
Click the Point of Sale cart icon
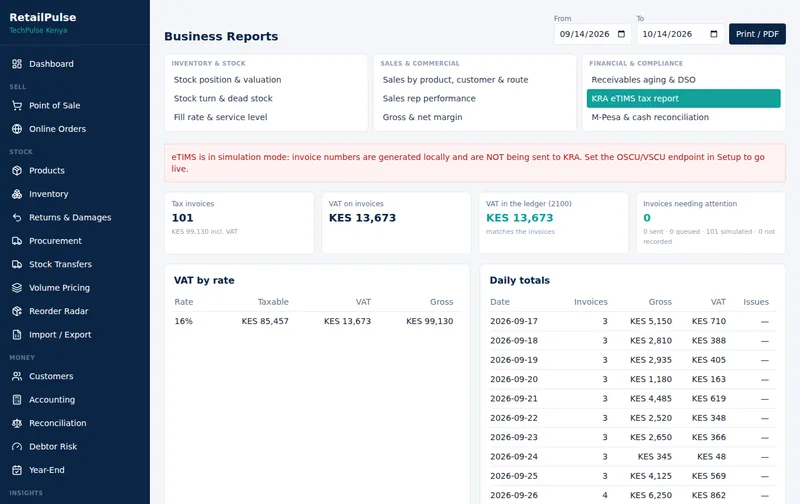(x=17, y=106)
